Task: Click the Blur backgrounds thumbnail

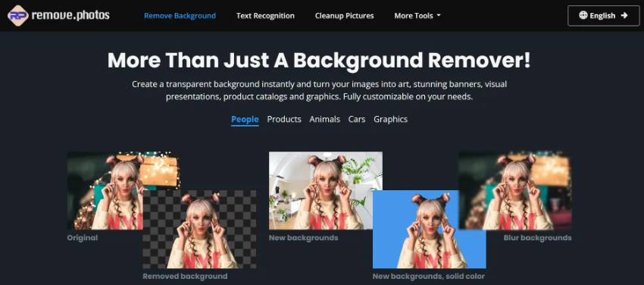Action: (515, 190)
